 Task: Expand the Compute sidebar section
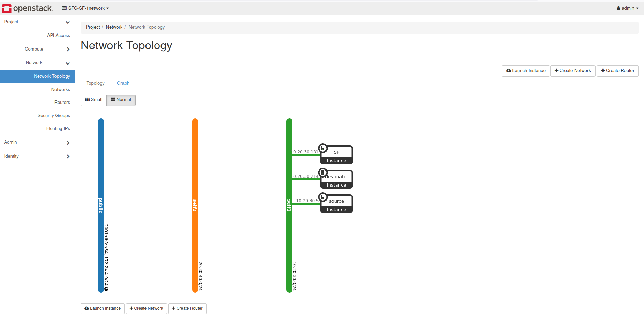click(68, 49)
